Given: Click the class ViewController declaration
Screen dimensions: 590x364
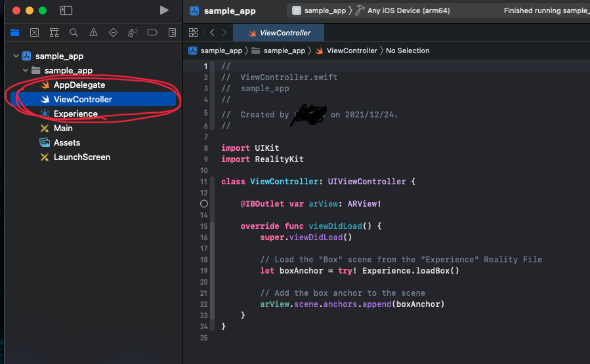Looking at the screenshot, I should (x=318, y=182).
